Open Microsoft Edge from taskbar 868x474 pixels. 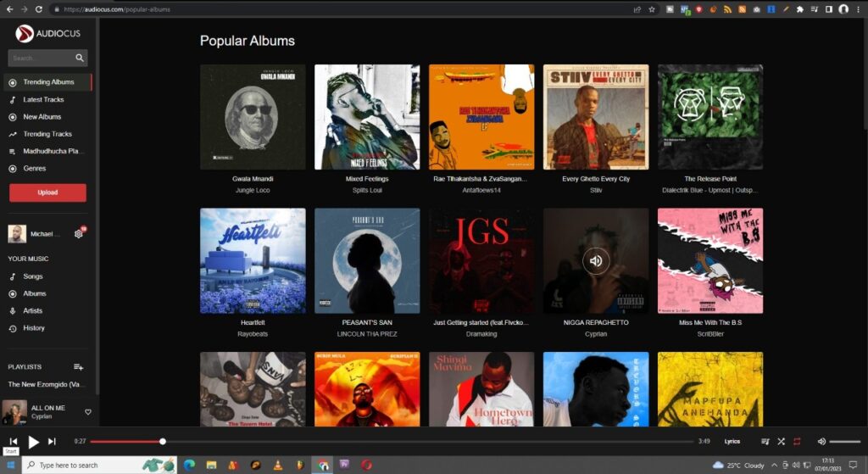click(x=189, y=466)
